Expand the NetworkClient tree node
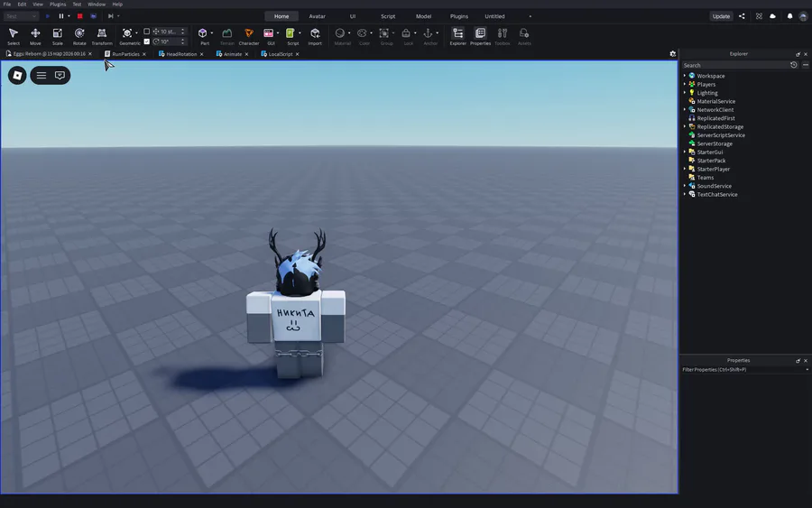812x508 pixels. [x=685, y=109]
